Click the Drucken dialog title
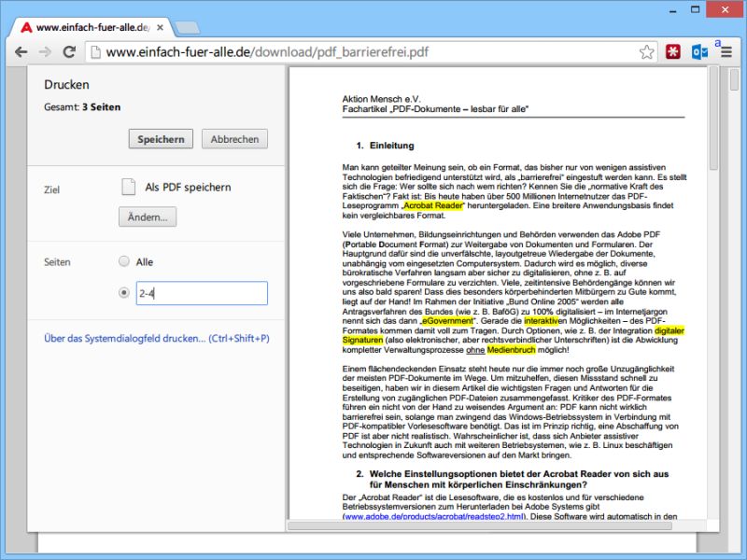The image size is (747, 560). point(66,84)
